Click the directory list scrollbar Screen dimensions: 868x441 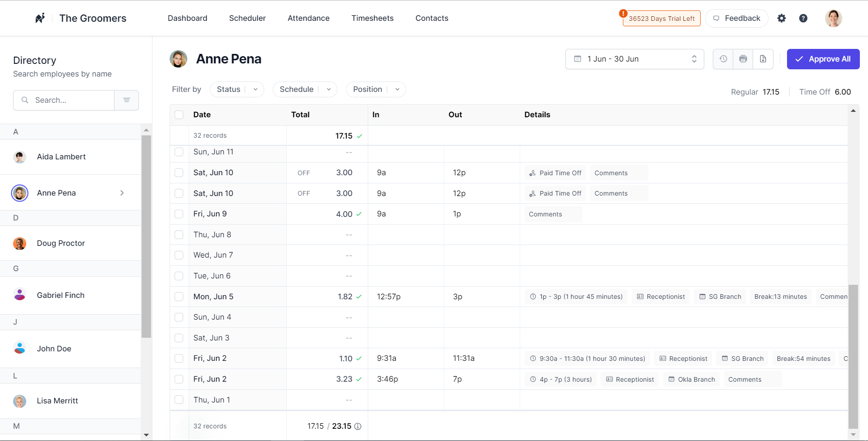[146, 235]
